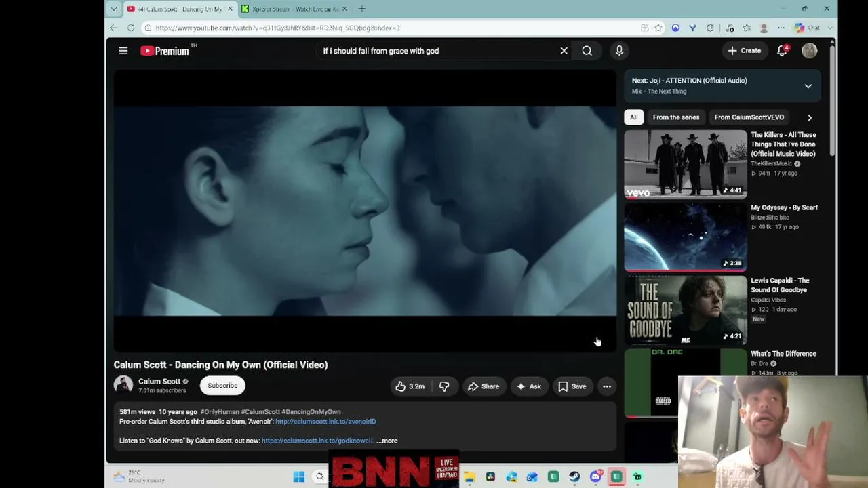The width and height of the screenshot is (868, 488).
Task: Select the From the series chip
Action: click(675, 117)
